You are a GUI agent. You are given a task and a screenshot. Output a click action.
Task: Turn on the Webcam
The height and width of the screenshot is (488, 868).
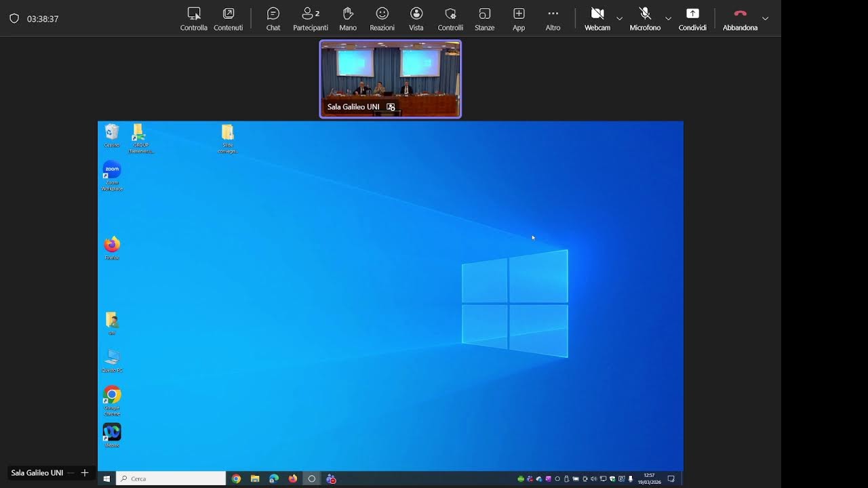click(597, 19)
